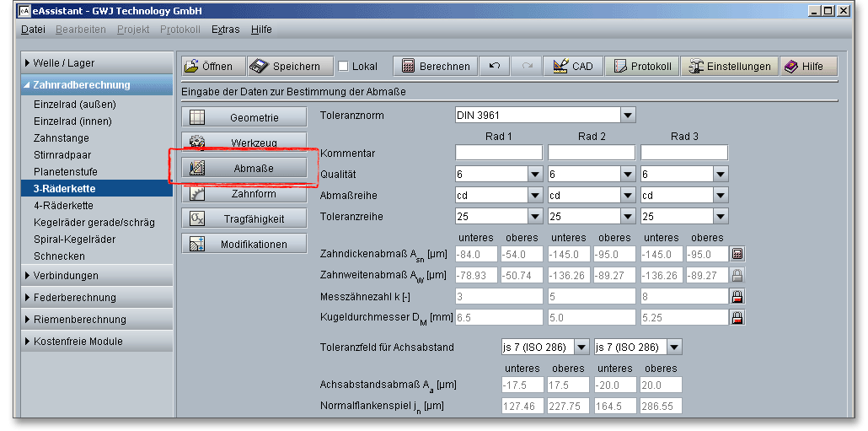Open the Datei menu
Image resolution: width=868 pixels, height=431 pixels.
coord(33,29)
